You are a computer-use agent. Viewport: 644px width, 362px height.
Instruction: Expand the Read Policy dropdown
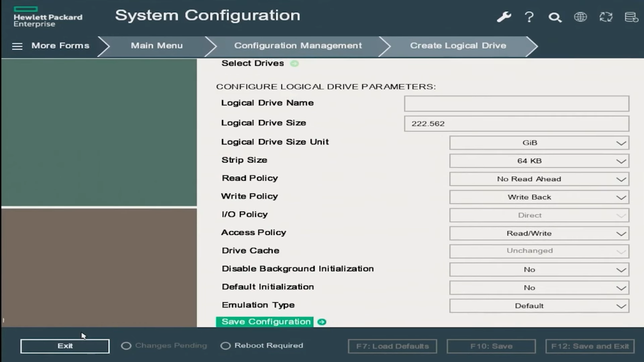click(539, 179)
